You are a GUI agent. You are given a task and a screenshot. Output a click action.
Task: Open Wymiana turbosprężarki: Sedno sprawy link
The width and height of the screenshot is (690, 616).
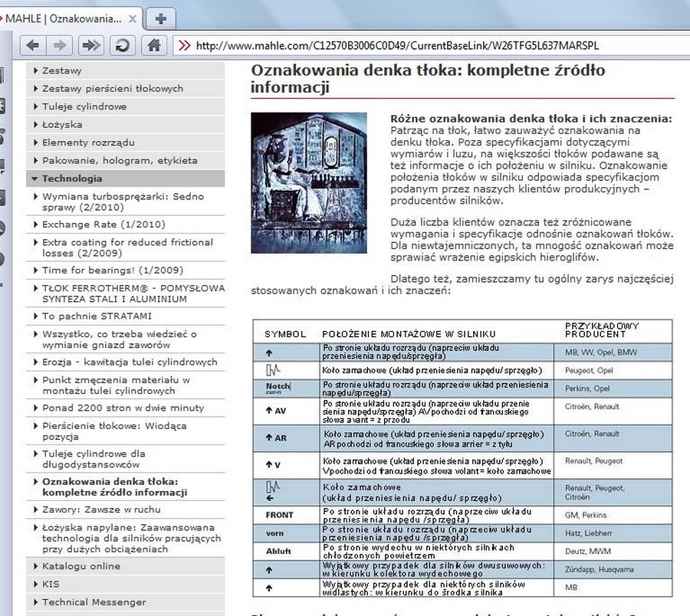tap(123, 202)
